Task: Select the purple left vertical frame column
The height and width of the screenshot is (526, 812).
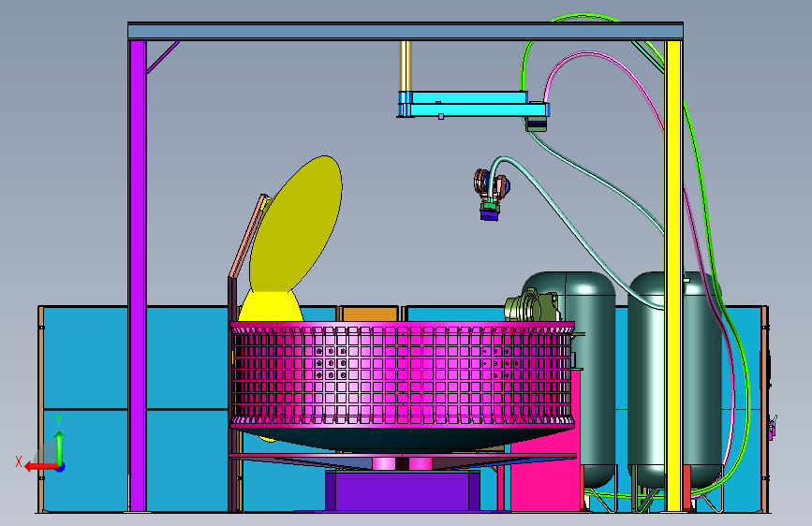Action: [138, 276]
